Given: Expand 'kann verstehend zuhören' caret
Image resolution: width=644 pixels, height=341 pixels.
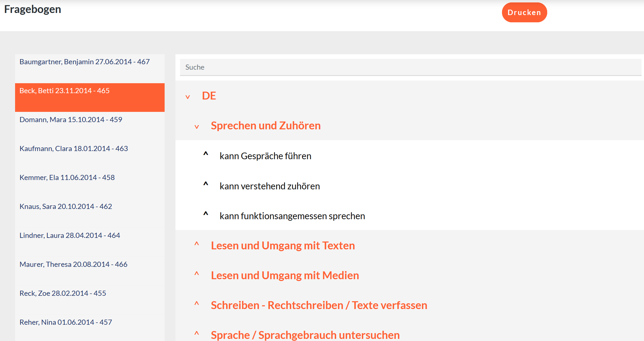Looking at the screenshot, I should coord(206,184).
